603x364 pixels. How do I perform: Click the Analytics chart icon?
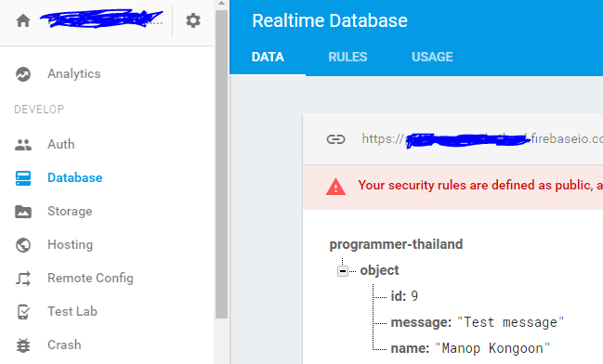click(x=23, y=74)
